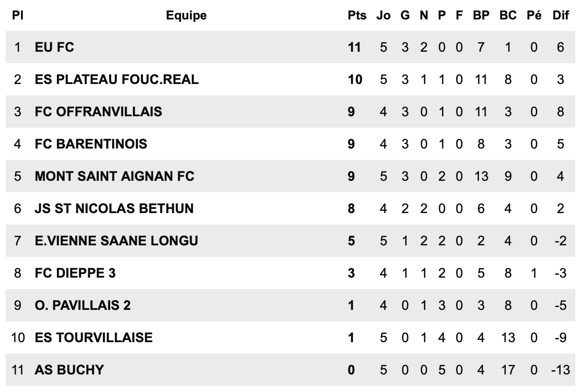Open ES PLATEAU FOUC.REAL team link
Image resolution: width=580 pixels, height=392 pixels.
[117, 79]
